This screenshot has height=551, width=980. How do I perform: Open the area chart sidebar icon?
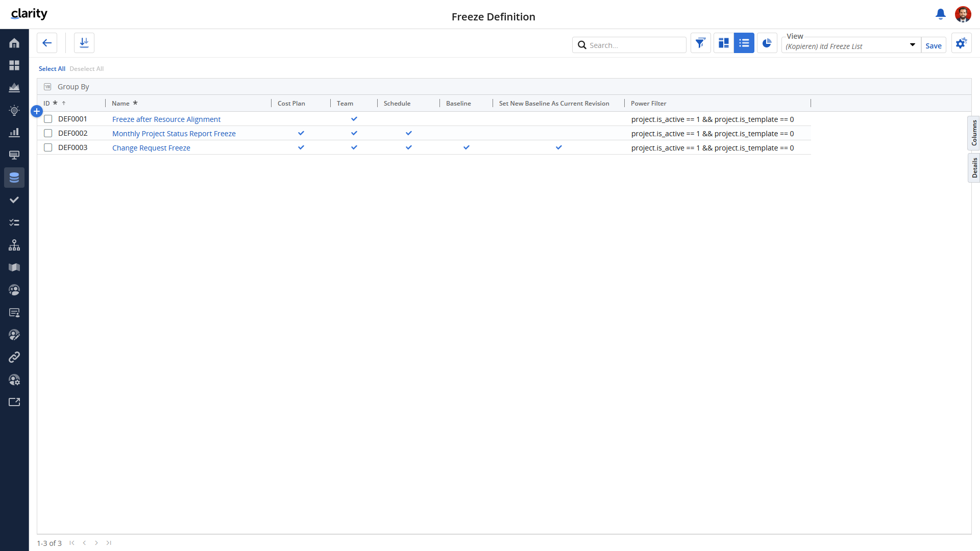(x=14, y=88)
